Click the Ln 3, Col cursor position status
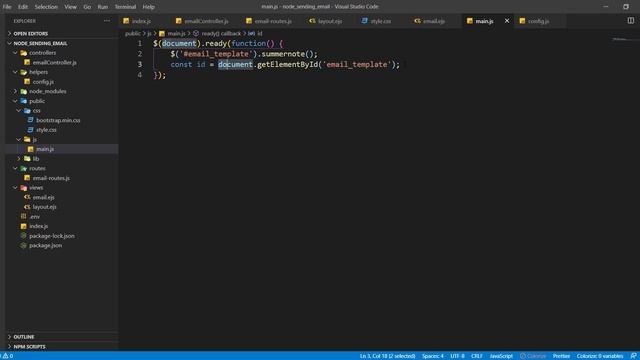The height and width of the screenshot is (360, 640). tap(387, 356)
